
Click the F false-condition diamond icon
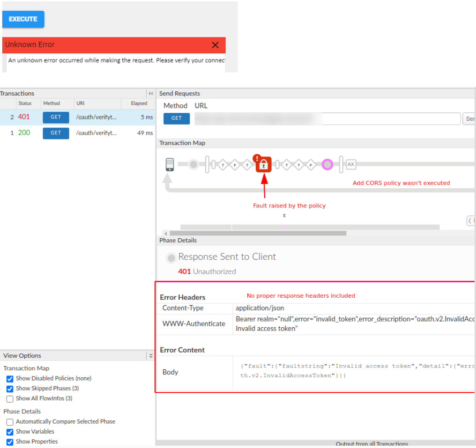click(234, 164)
